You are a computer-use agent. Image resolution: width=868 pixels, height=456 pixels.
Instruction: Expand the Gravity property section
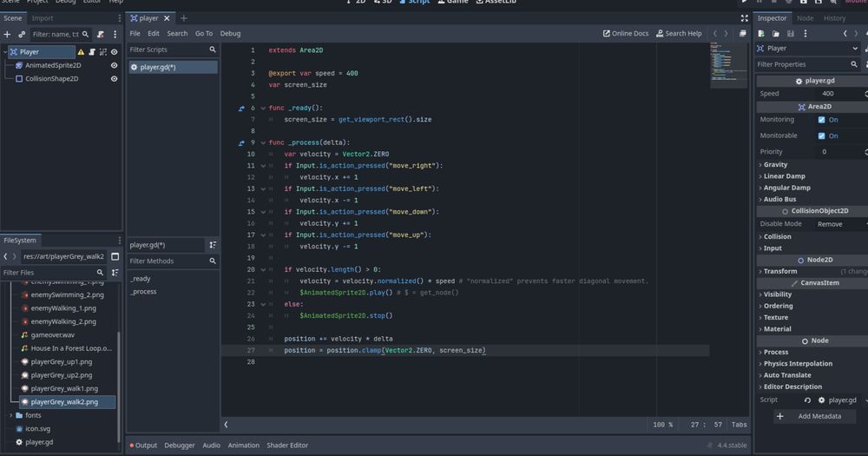775,164
